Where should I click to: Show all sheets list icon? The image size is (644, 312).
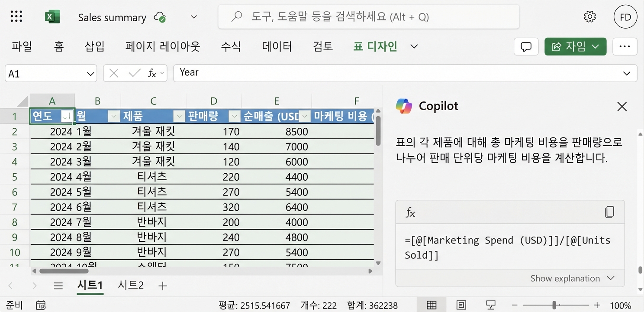pos(58,286)
